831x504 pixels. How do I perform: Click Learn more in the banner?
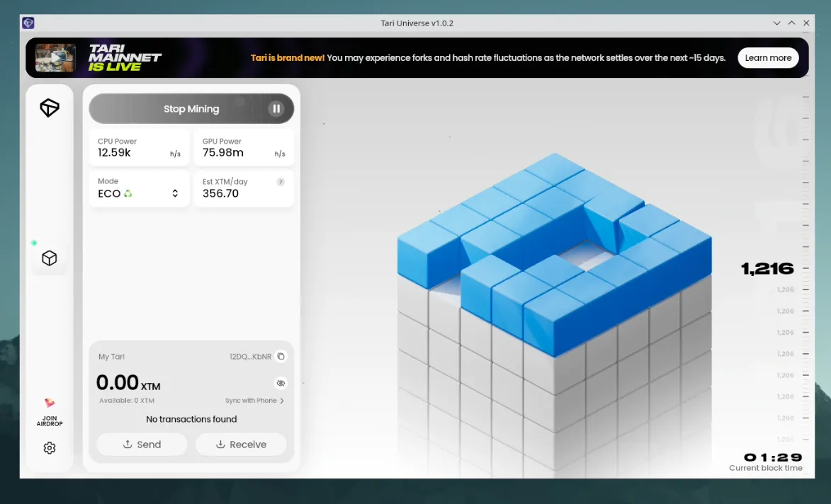click(x=768, y=58)
